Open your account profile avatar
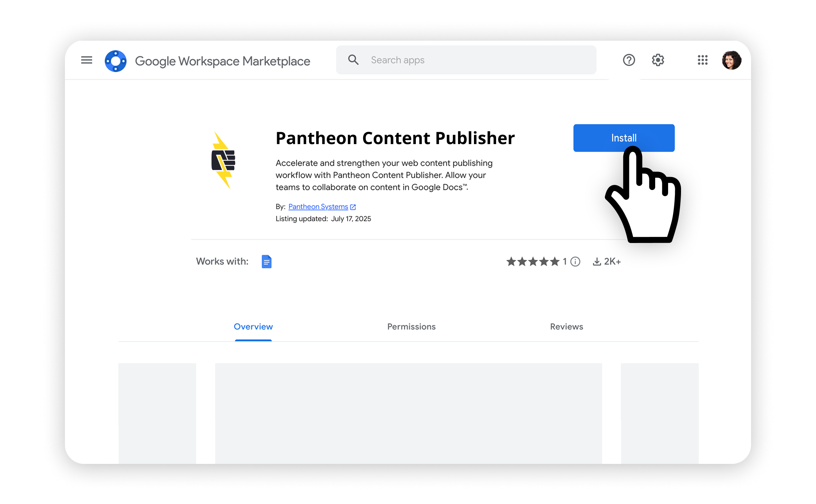The height and width of the screenshot is (504, 816). (x=732, y=60)
